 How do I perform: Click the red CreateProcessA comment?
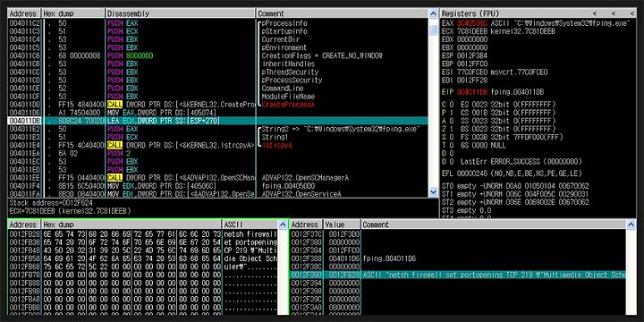(x=288, y=105)
